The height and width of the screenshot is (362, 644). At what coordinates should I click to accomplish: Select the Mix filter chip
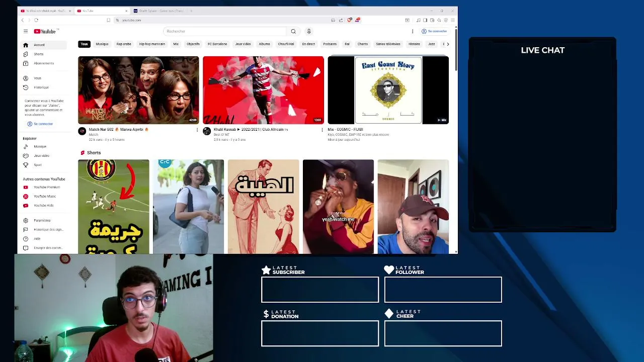click(176, 44)
